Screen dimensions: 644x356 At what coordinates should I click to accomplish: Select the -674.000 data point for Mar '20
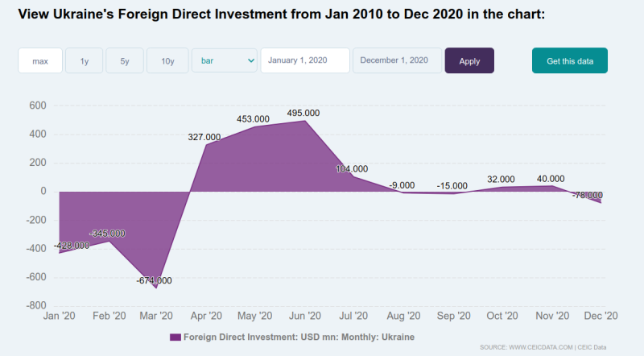click(x=155, y=288)
